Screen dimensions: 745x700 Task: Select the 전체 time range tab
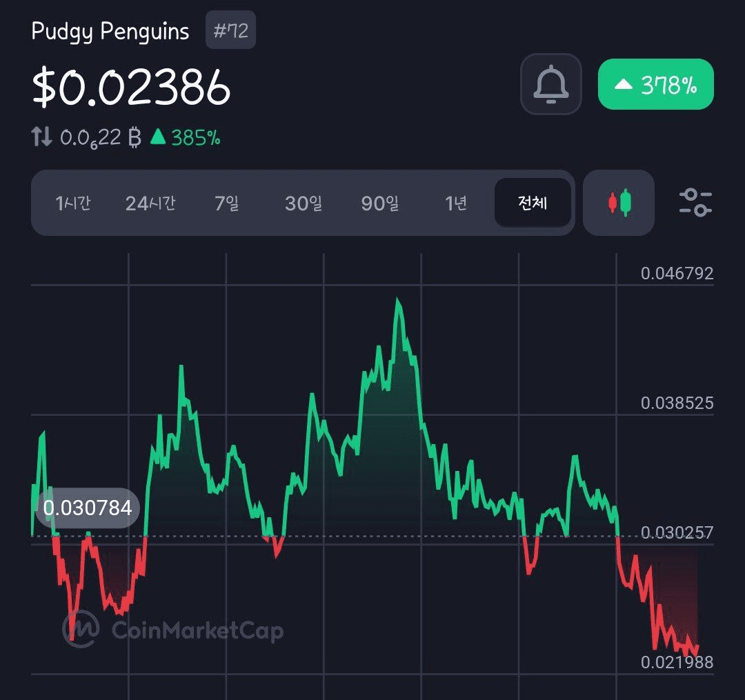pos(533,203)
